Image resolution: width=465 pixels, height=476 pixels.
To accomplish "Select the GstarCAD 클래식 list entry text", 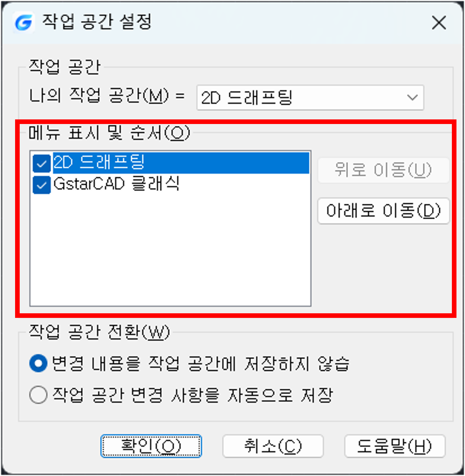I will [116, 184].
